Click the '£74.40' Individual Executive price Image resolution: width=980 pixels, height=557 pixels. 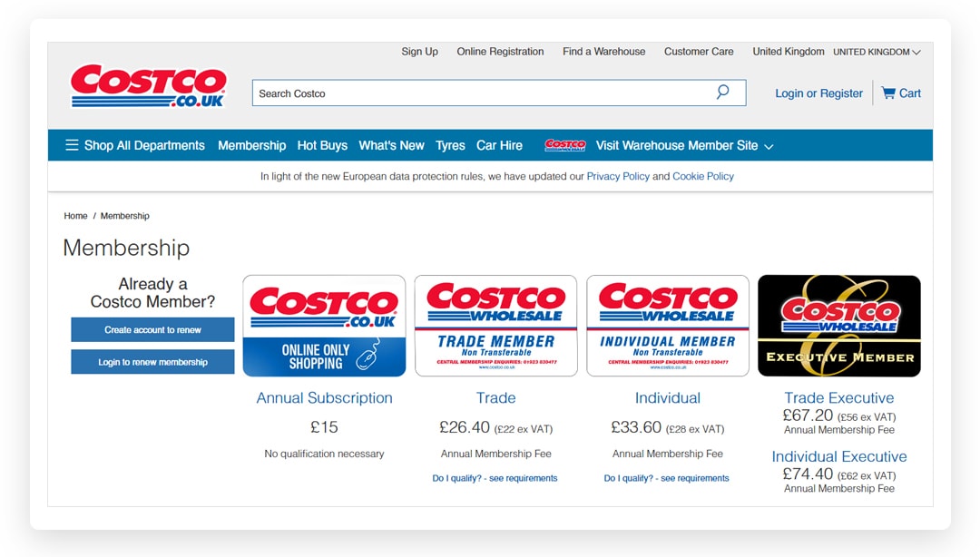[x=808, y=474]
